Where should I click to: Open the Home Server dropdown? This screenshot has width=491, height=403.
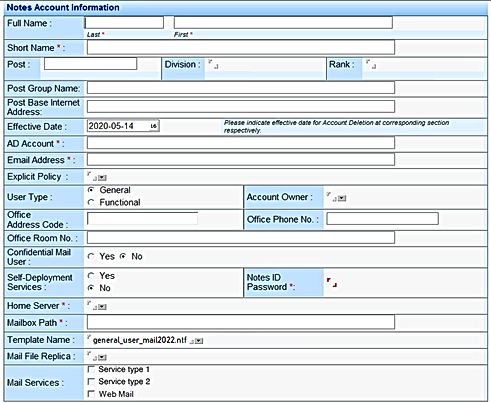[x=102, y=307]
